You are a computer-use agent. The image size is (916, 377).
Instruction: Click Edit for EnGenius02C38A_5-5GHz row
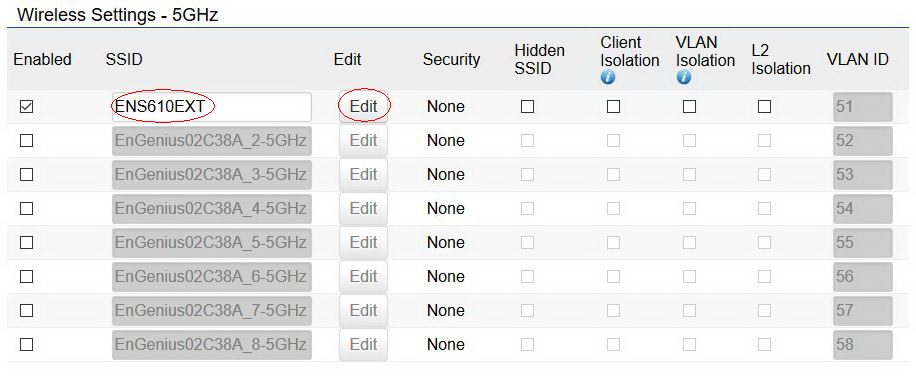[363, 243]
